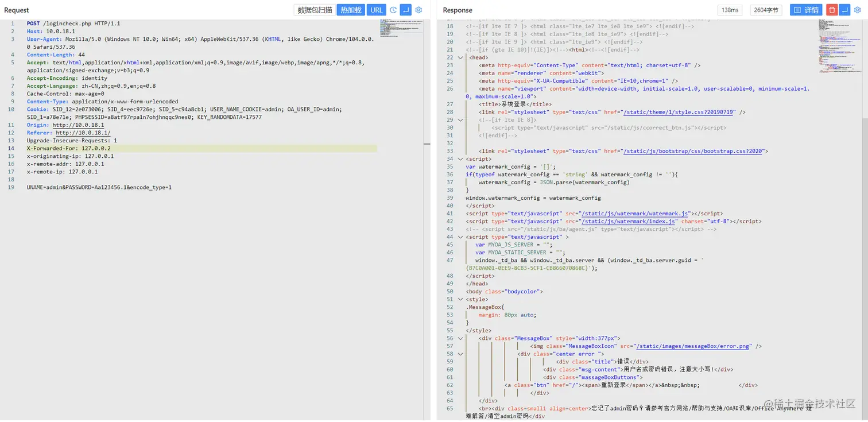The image size is (868, 422).
Task: Click the Host: 10.0.18.1 header line
Action: (x=51, y=32)
